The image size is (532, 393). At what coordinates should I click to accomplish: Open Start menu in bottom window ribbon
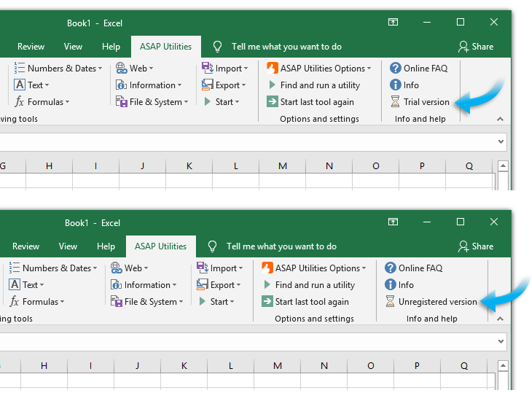click(216, 301)
